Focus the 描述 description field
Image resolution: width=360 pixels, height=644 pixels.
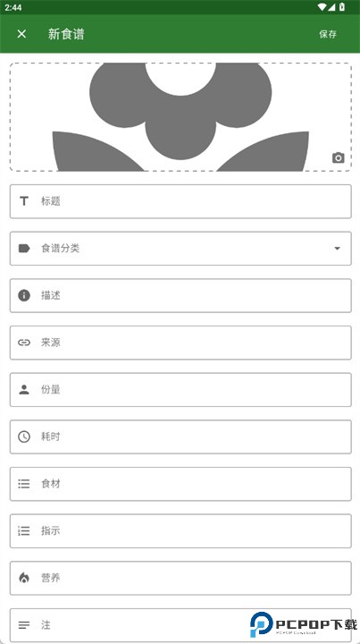(180, 295)
